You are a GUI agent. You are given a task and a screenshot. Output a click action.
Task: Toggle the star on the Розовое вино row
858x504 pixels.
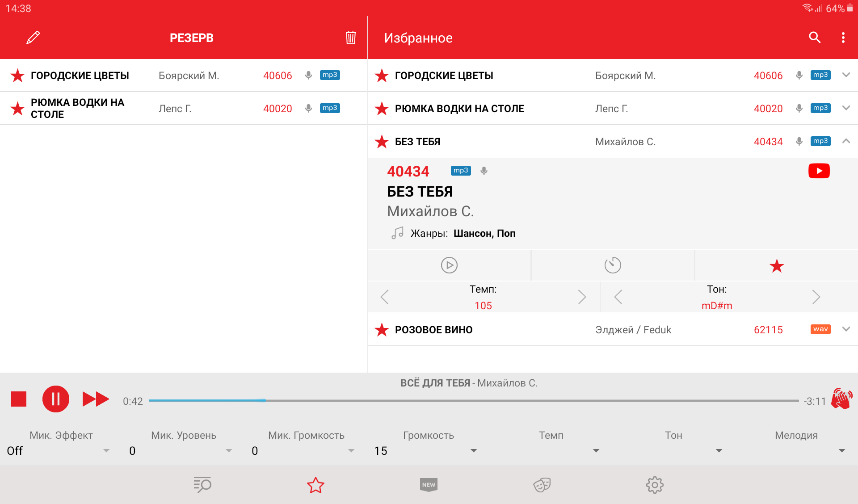(x=382, y=330)
